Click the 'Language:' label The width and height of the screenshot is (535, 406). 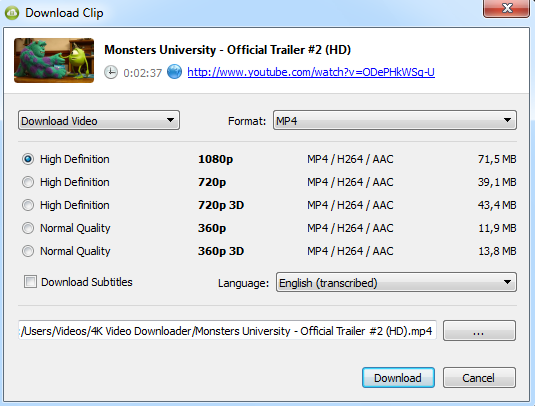tap(243, 283)
